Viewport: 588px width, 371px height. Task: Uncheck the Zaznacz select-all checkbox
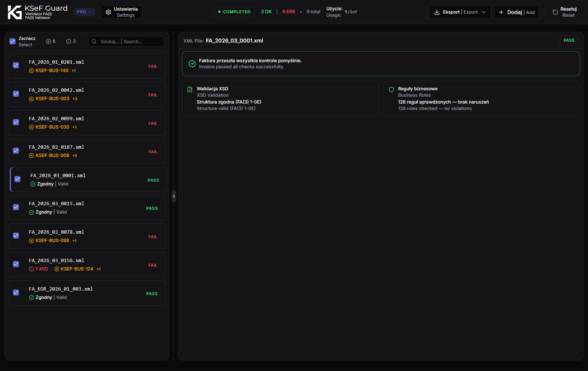coord(13,41)
